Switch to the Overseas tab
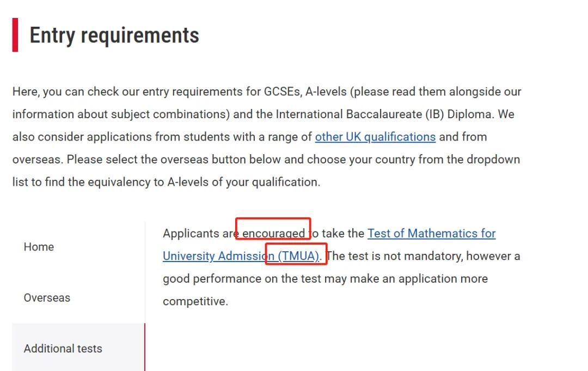588x371 pixels. tap(47, 298)
